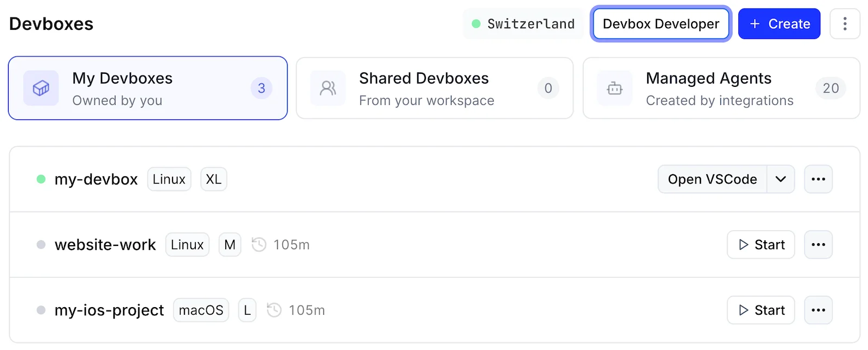
Task: Click the cube icon in My Devboxes card
Action: click(x=41, y=88)
